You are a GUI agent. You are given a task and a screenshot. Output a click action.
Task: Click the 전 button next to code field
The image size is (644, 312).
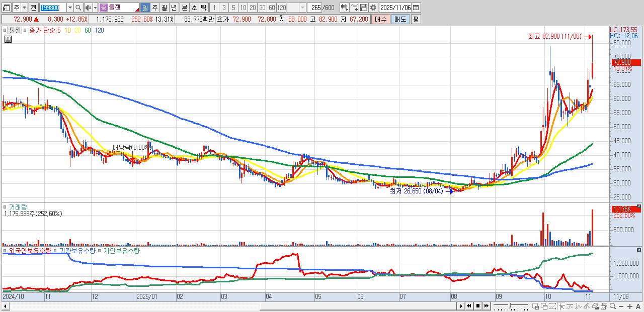33,8
